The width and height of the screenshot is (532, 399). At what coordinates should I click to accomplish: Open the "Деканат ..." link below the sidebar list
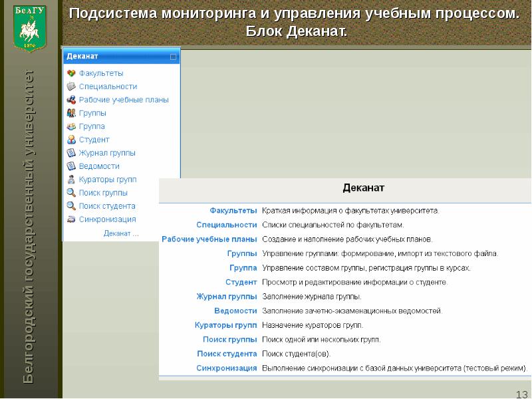tap(121, 233)
